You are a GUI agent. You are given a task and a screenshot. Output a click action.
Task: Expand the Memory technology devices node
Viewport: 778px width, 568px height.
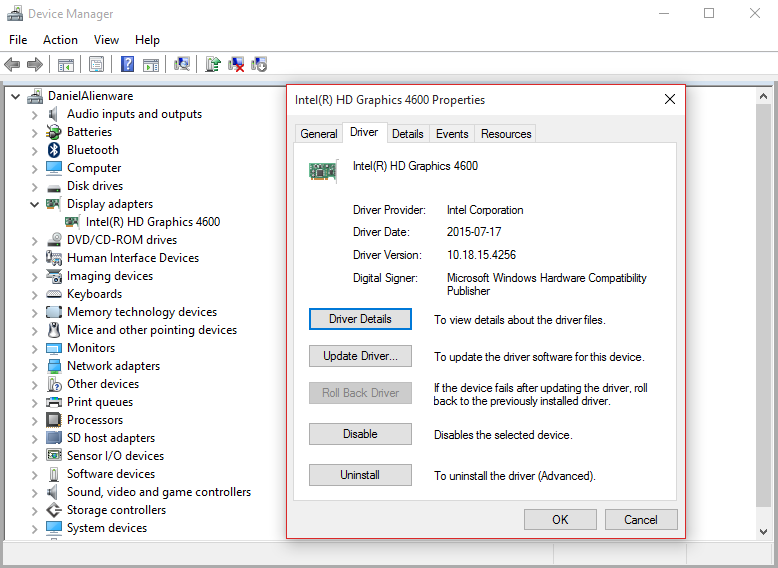pos(34,313)
